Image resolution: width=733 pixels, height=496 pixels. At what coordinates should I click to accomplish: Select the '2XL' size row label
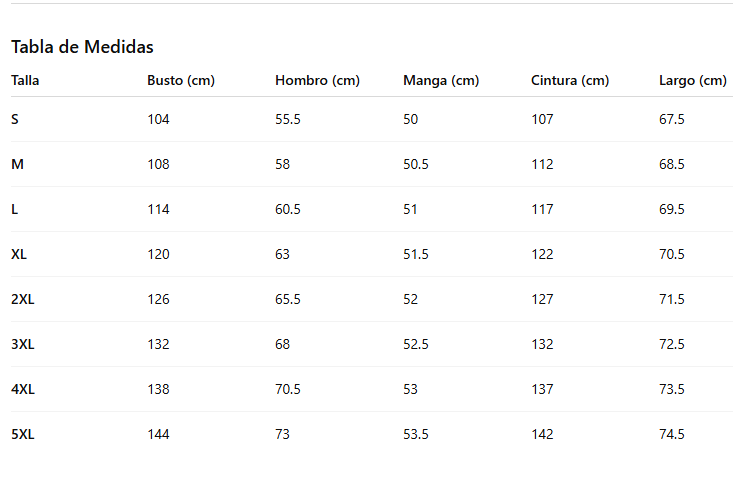tap(23, 299)
